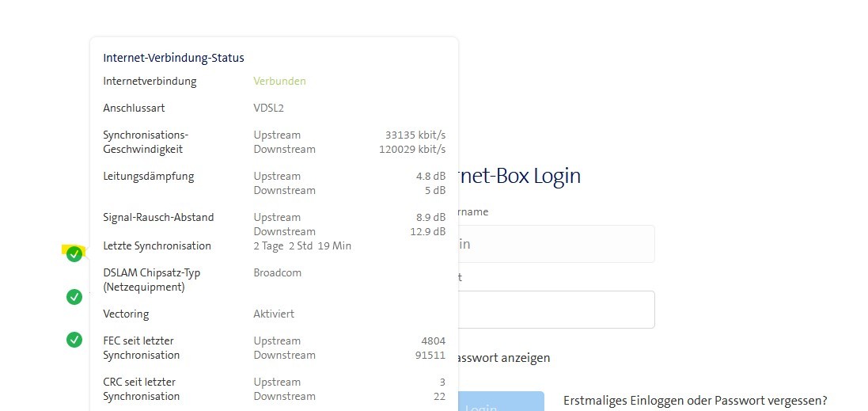Open 'Erstmaliges Einloggen oder Passwort vergessen?' link
Screen dimensions: 868x411
click(695, 400)
